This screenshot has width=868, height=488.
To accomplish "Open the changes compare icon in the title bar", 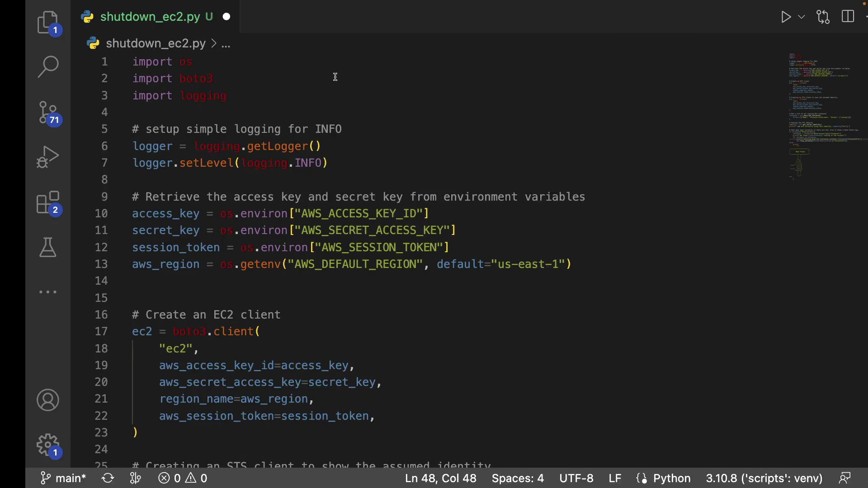I will point(823,17).
